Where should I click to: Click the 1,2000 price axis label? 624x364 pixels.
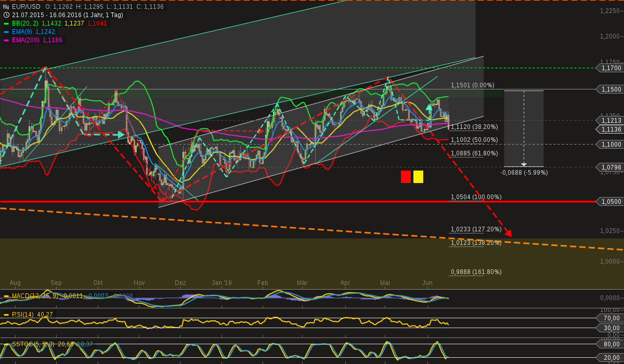pyautogui.click(x=610, y=36)
